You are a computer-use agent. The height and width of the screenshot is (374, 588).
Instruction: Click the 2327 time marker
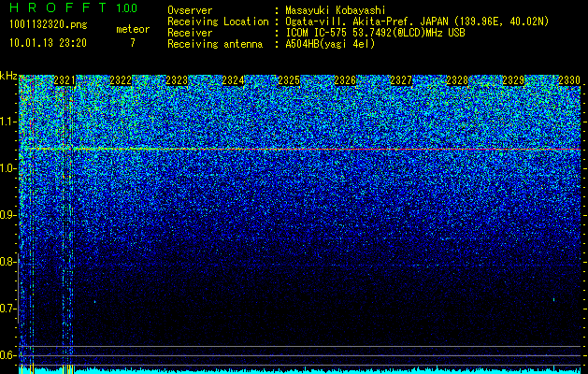coord(401,80)
